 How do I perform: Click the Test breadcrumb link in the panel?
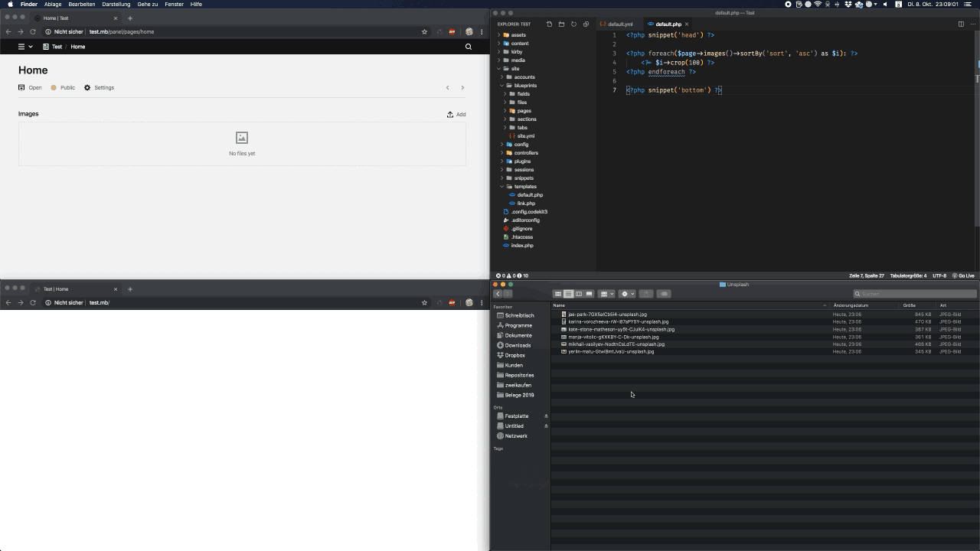53,47
